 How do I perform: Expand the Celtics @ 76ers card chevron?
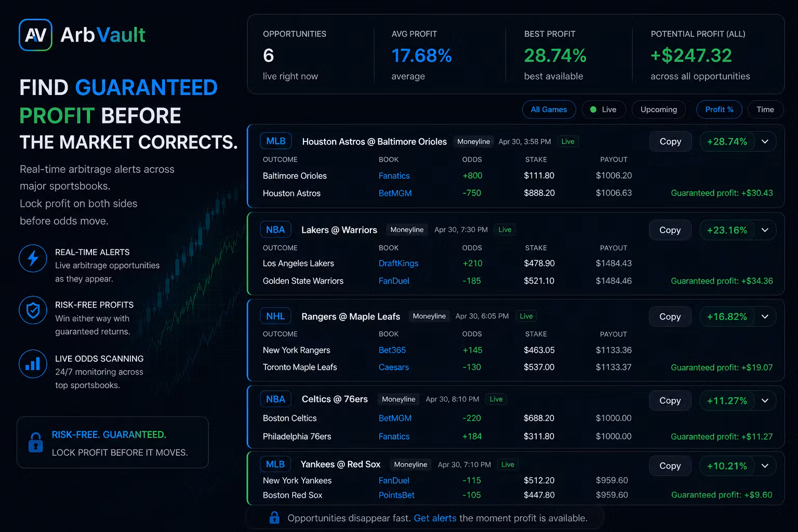(x=765, y=401)
